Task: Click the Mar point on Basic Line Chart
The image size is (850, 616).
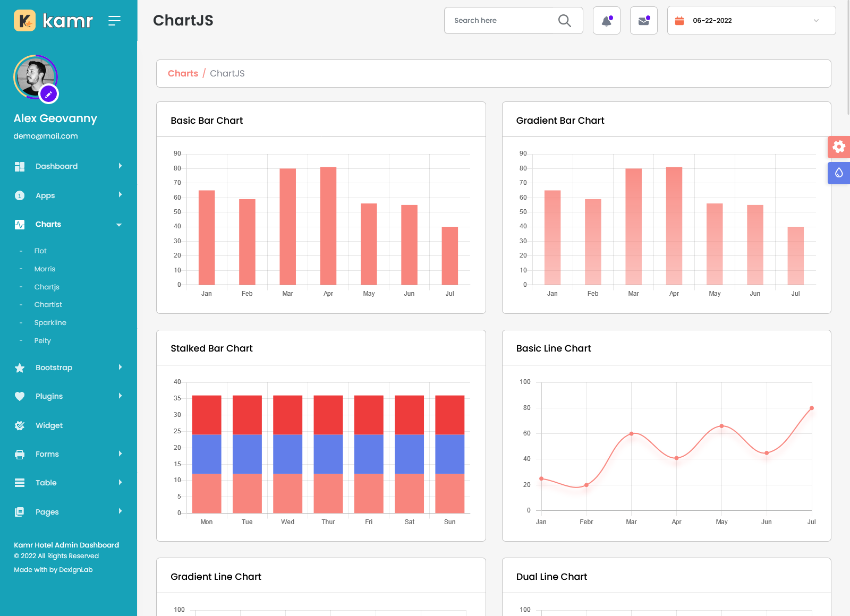Action: coord(631,434)
